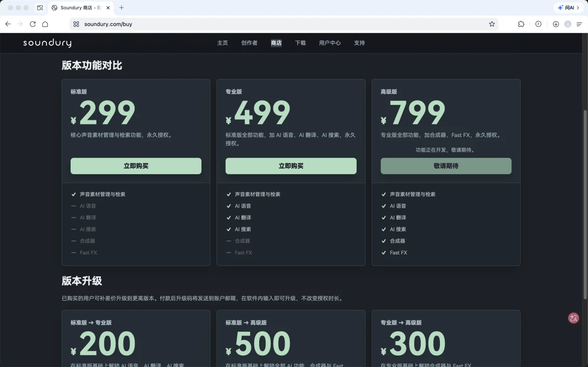Open the 问AI assistant button
Screen dimensions: 588x367
568,8
